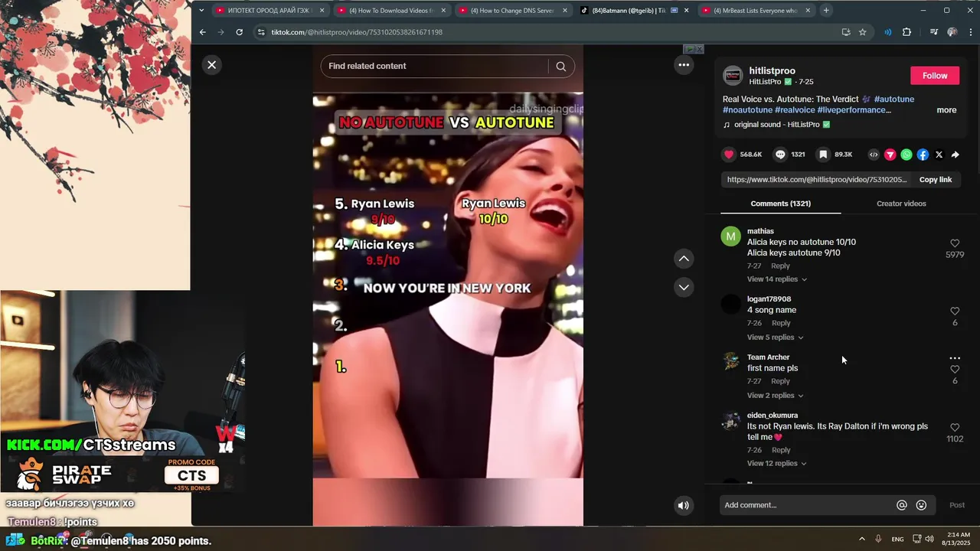Click the taskbar volume speaker icon
Viewport: 980px width, 551px height.
tap(929, 539)
